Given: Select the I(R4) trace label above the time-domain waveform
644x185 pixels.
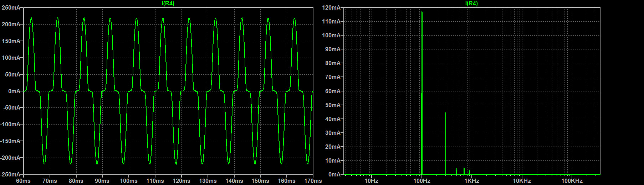Looking at the screenshot, I should point(168,3).
